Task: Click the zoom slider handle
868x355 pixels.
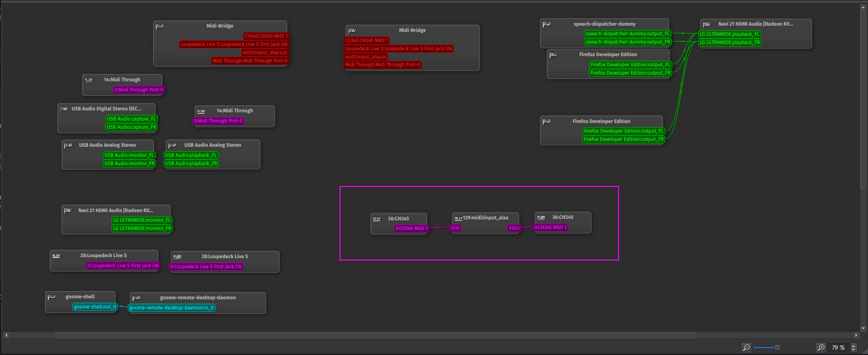Action: (777, 347)
